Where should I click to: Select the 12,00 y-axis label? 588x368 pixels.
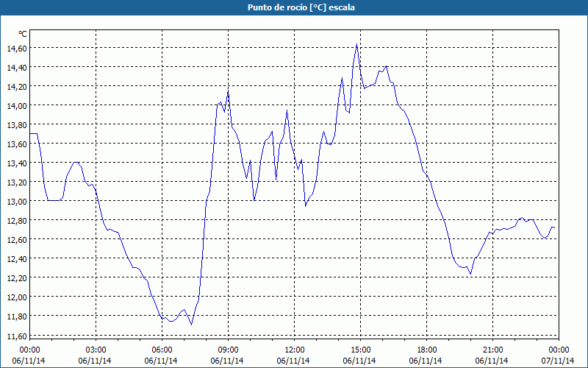click(x=17, y=297)
